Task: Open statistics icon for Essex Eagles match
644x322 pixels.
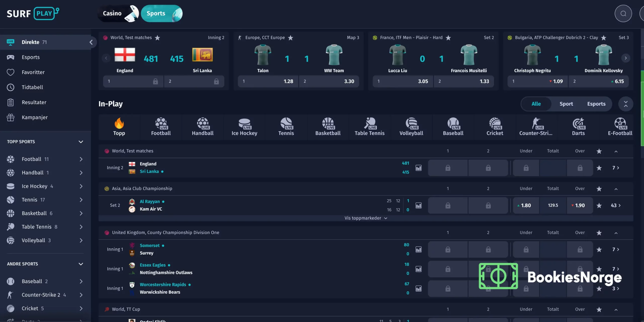Action: pos(419,269)
